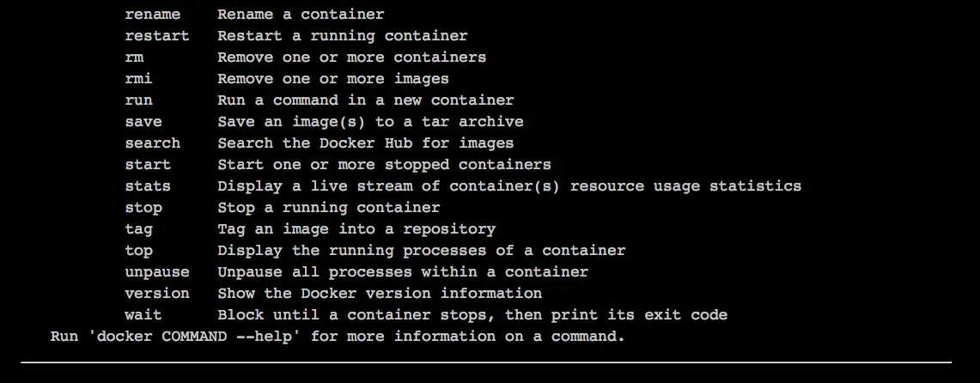Click the 'stats' command name

tap(148, 186)
